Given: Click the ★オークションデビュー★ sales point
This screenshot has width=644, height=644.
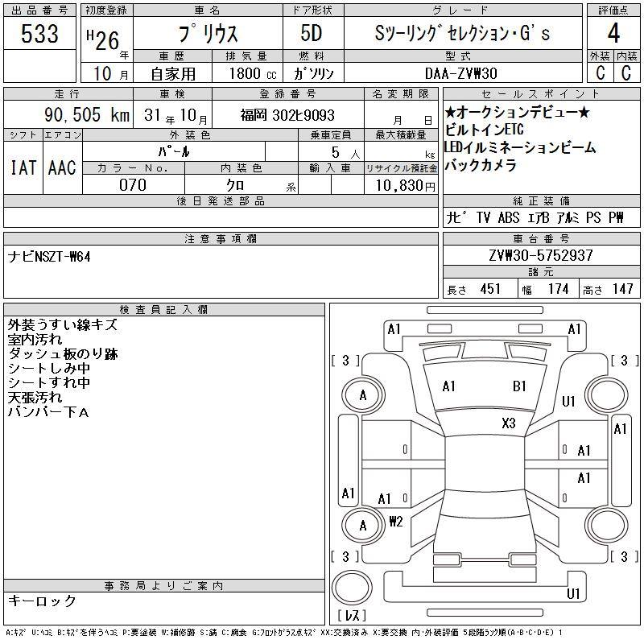Looking at the screenshot, I should pyautogui.click(x=517, y=112).
